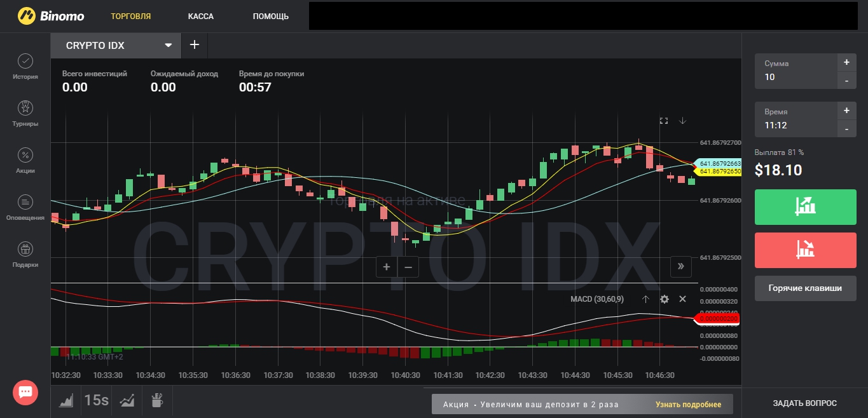Select the CRYPTO IDX tab
This screenshot has height=418, width=868.
[116, 45]
